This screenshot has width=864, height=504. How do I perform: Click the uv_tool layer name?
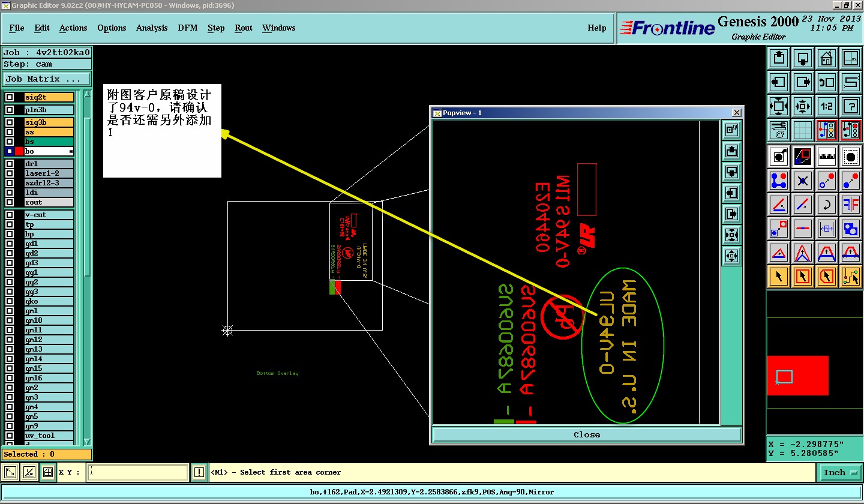[x=49, y=436]
